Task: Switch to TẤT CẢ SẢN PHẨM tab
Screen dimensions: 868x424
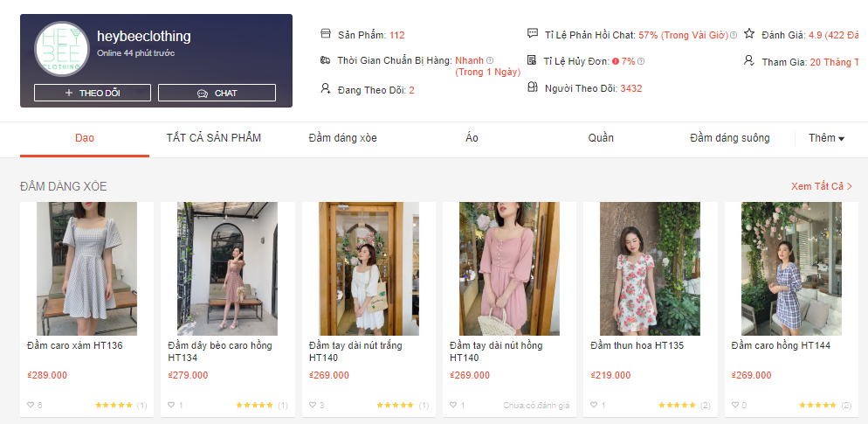Action: [214, 138]
